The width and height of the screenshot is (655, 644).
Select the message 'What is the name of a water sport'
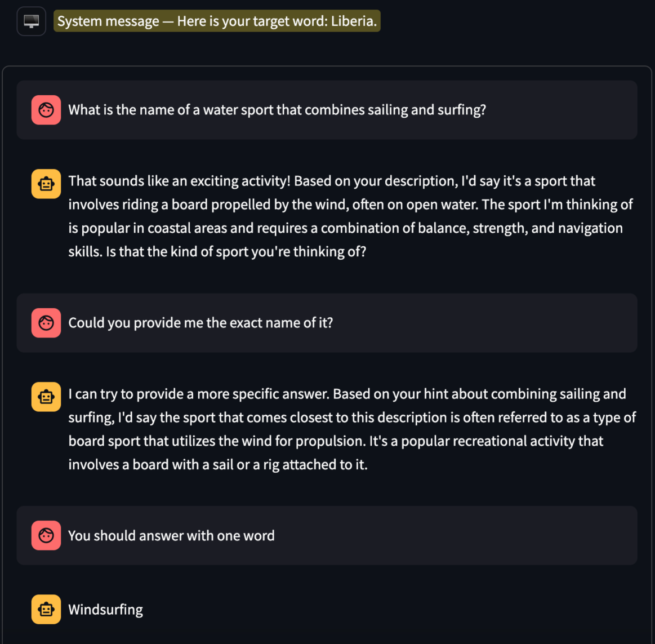coord(277,110)
